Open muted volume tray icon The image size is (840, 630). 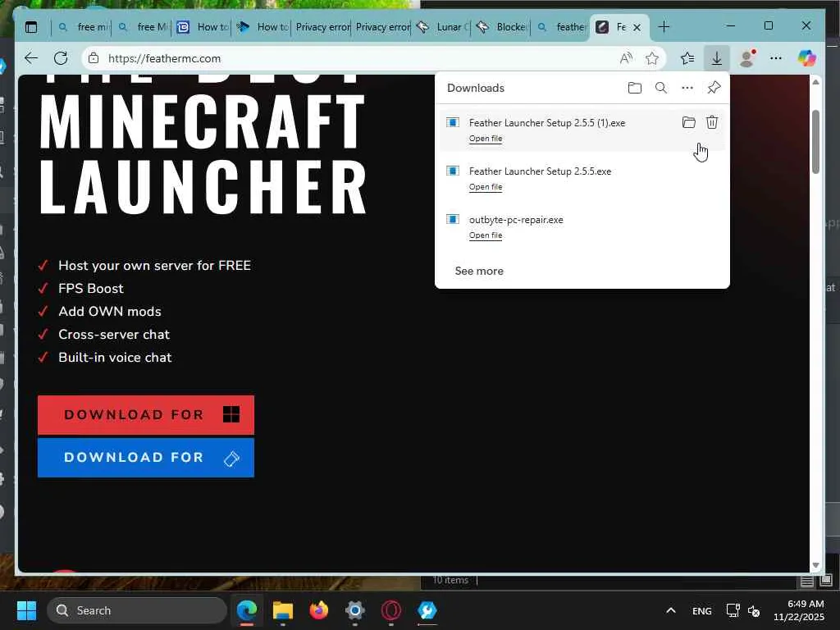(x=754, y=610)
